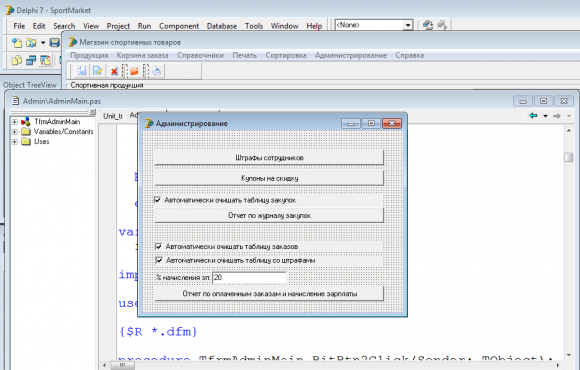
Task: Expand the TfrmAdminMain tree node
Action: [x=14, y=121]
